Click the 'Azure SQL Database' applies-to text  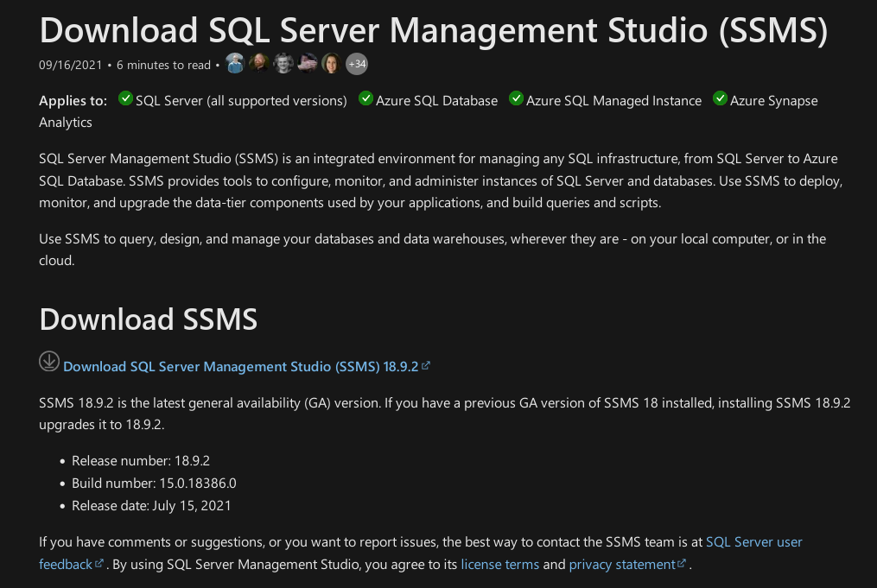pos(436,101)
